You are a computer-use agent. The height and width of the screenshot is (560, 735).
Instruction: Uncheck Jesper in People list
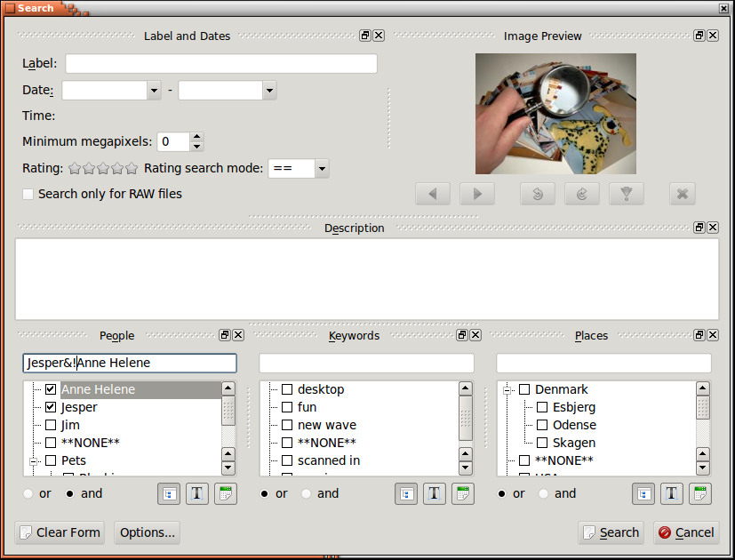[x=51, y=407]
